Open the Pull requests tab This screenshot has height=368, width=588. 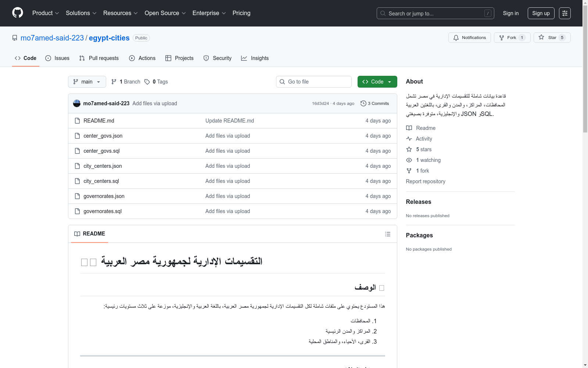(x=99, y=58)
